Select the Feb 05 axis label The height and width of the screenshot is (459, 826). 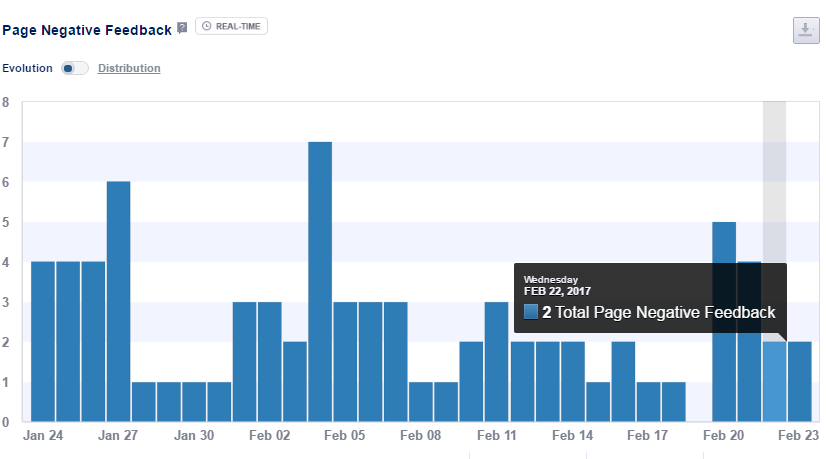tap(345, 436)
